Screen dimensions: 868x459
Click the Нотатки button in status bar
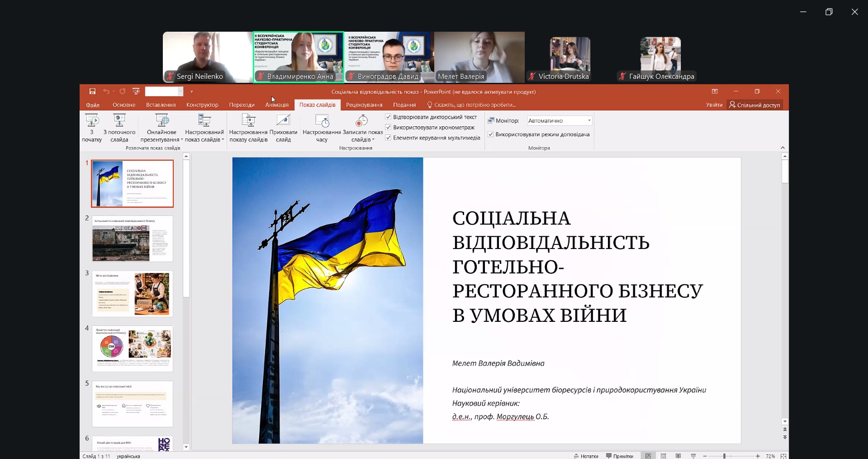586,456
